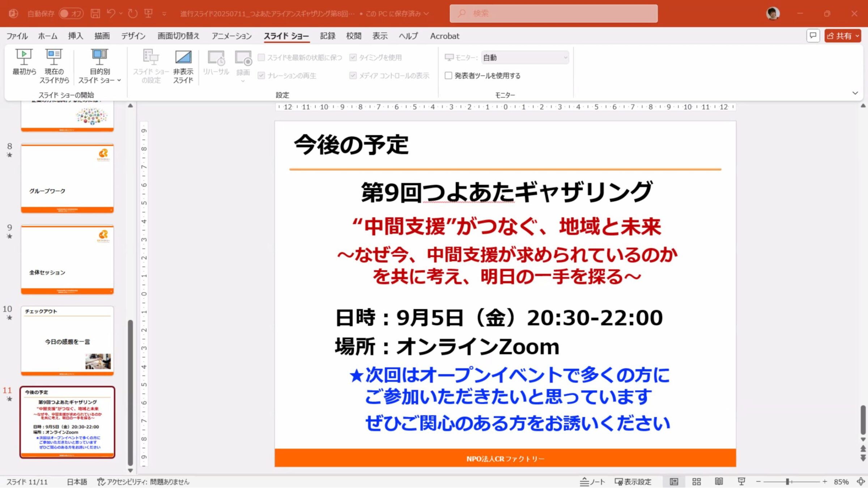Screen dimensions: 868x488
Task: Click the thumbnail pane scroll-up arrow
Action: [130, 106]
